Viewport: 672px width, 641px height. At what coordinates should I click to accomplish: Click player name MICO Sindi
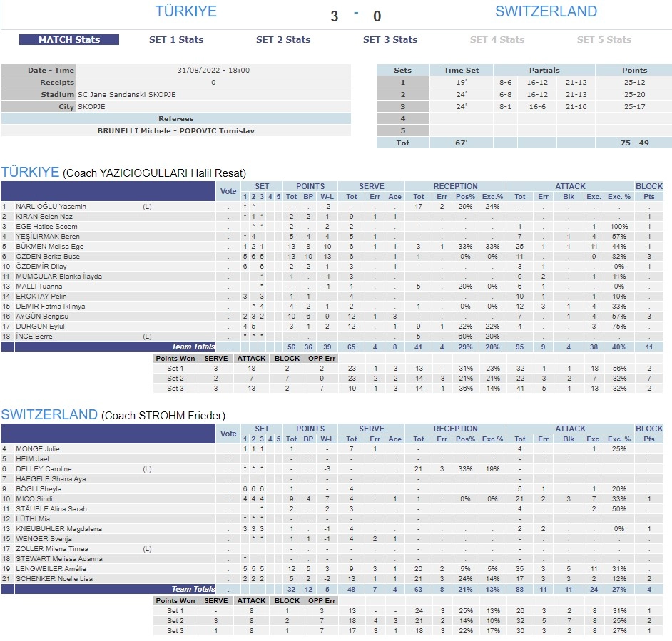(35, 499)
